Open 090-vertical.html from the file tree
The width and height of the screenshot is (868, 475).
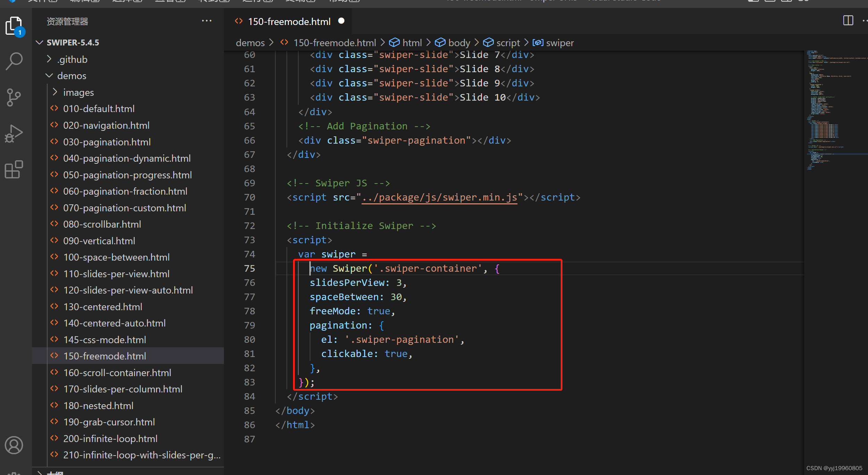point(99,240)
